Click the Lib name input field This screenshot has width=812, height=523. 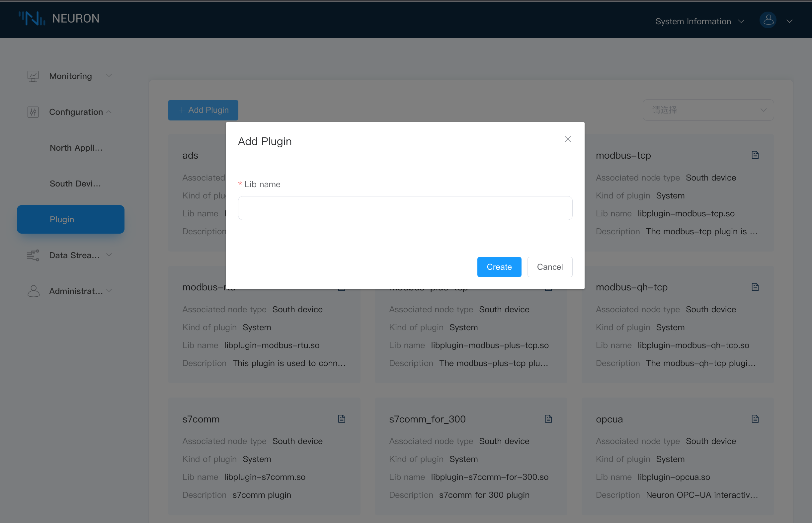[x=405, y=208]
